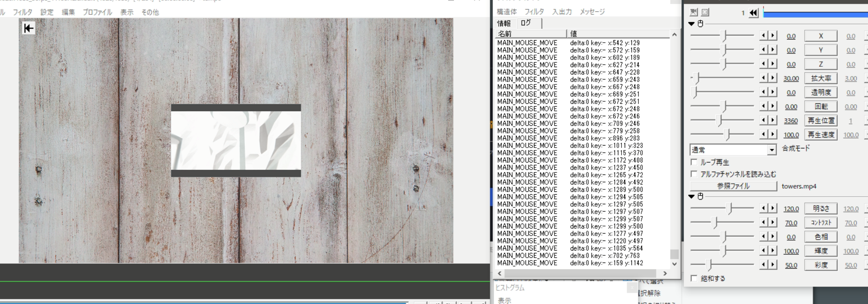
Task: Increase X value with its right arrow
Action: [772, 36]
